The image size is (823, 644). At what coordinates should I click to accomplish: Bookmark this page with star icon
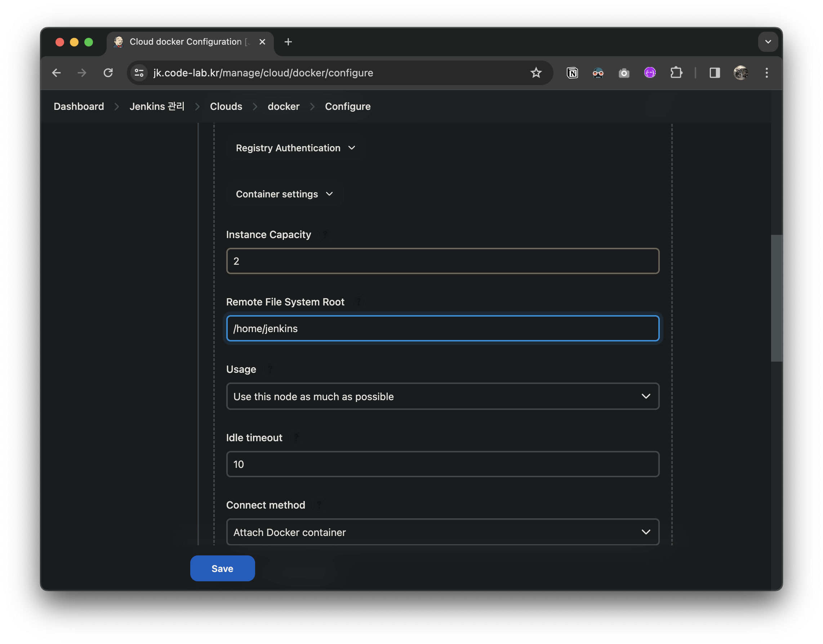535,73
